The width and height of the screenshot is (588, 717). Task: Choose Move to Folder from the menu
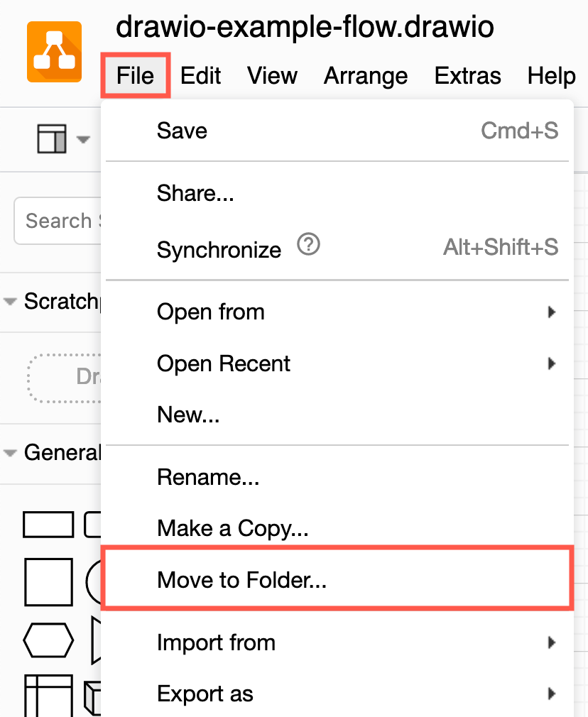[241, 579]
